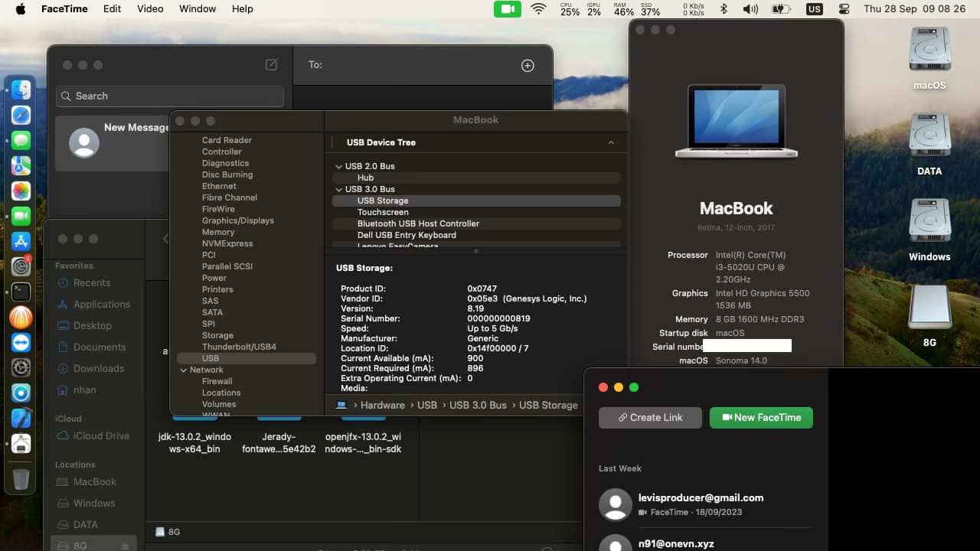This screenshot has height=551, width=980.
Task: Select the Windows drive desktop icon
Action: (929, 230)
